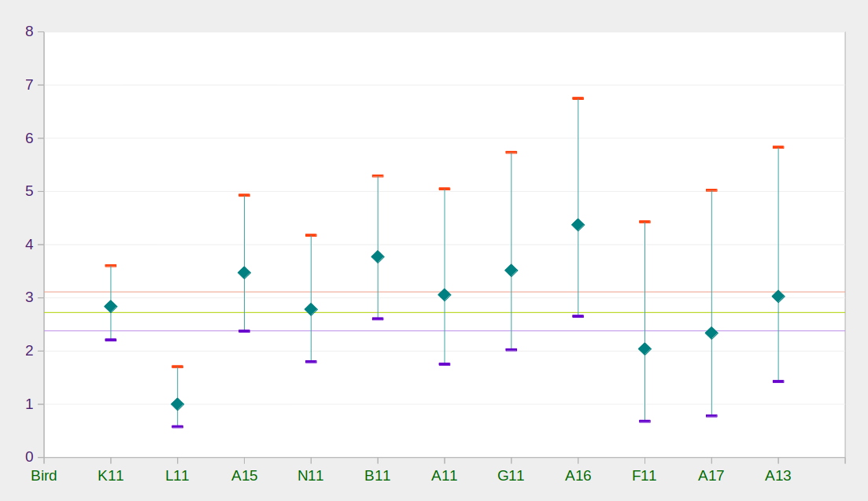Click the purple lower cap of L11
This screenshot has width=868, height=501.
pos(177,426)
